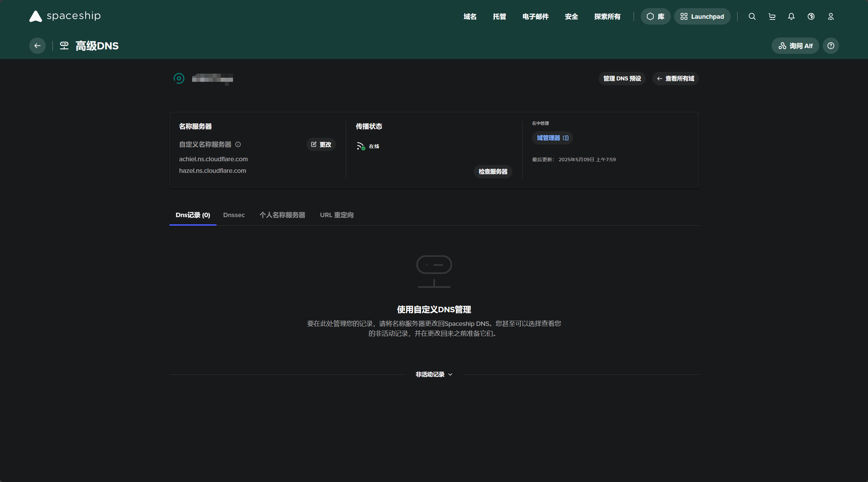Click the info icon beside 自定义名称服务器
This screenshot has width=868, height=482.
[238, 145]
